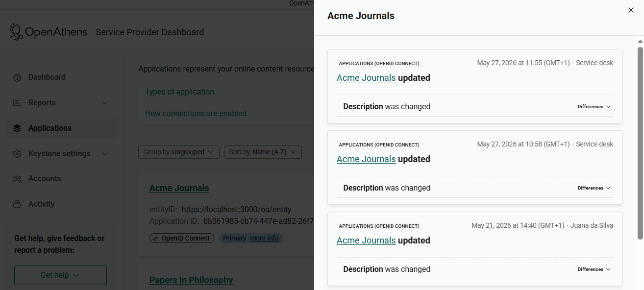Screen dimensions: 644x290
Task: Open Acme Journals link in 11:55 entry
Action: coord(366,78)
